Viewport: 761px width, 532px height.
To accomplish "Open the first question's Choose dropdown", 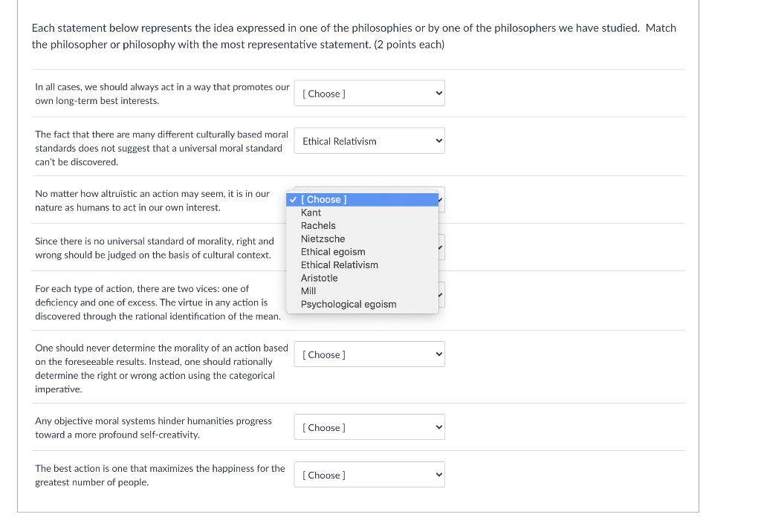I will click(x=369, y=94).
